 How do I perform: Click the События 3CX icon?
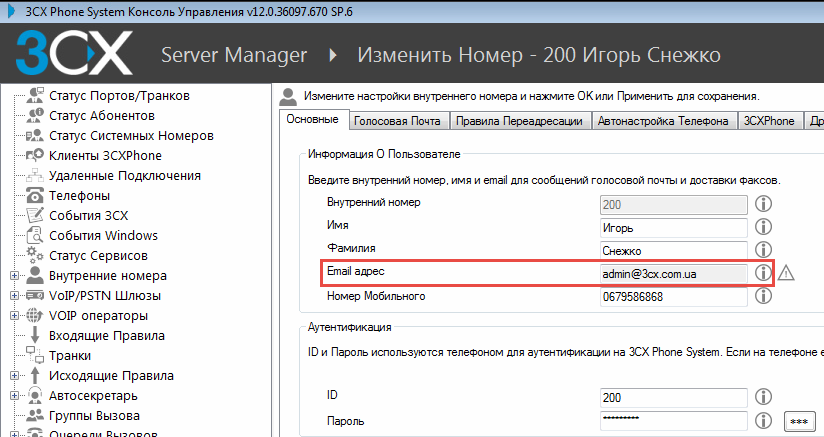tap(35, 215)
